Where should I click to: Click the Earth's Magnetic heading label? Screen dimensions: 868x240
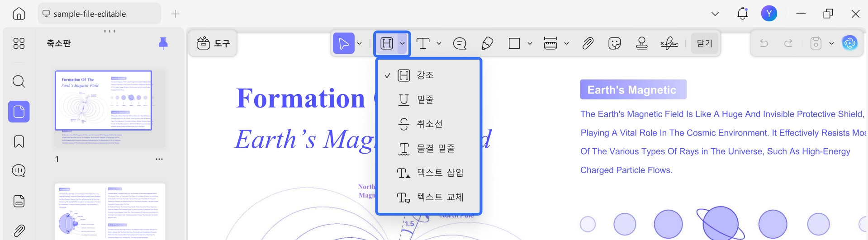633,89
